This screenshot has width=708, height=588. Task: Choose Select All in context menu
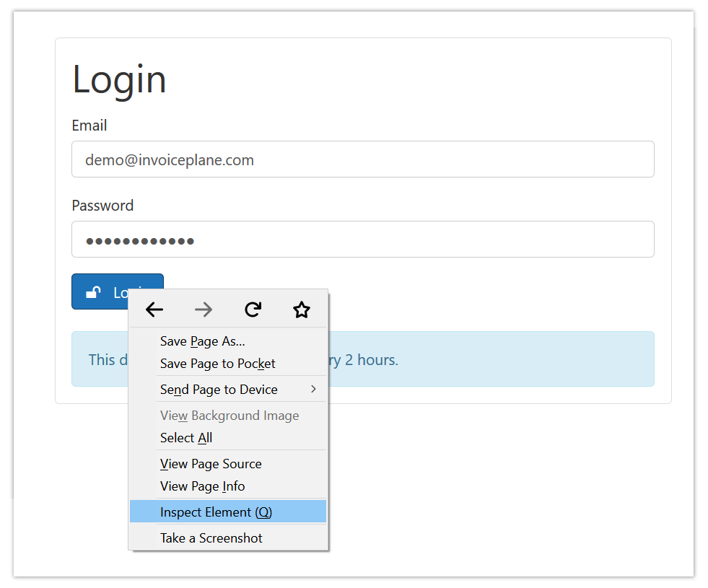(228, 438)
